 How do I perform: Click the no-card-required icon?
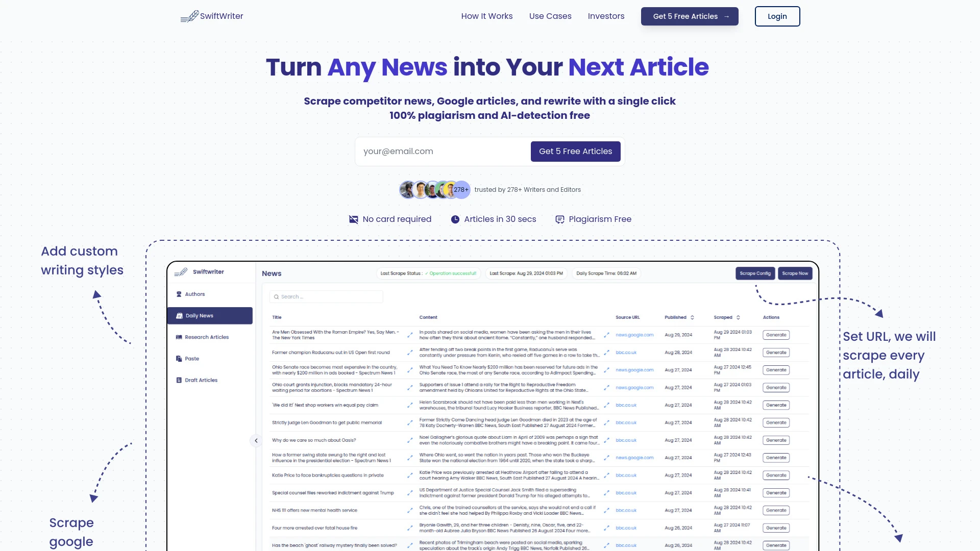point(353,219)
